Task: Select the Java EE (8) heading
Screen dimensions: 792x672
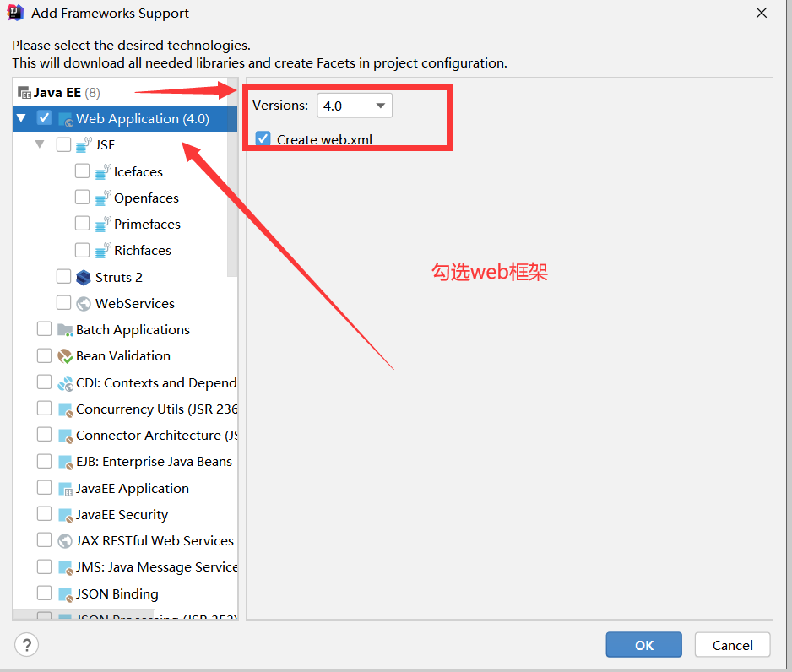Action: (x=67, y=93)
